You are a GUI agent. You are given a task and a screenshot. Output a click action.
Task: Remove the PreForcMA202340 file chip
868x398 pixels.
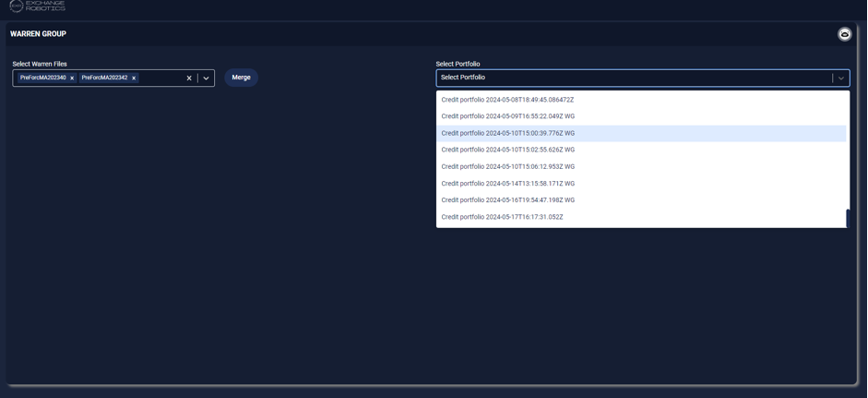72,78
